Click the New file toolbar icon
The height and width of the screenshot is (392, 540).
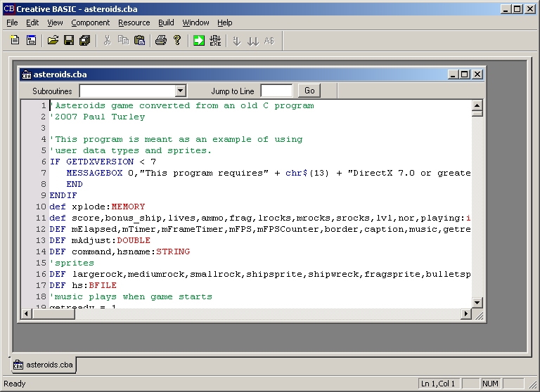point(15,41)
